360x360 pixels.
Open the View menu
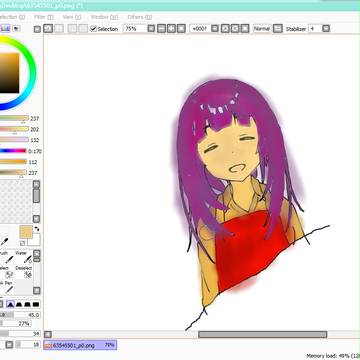click(72, 17)
